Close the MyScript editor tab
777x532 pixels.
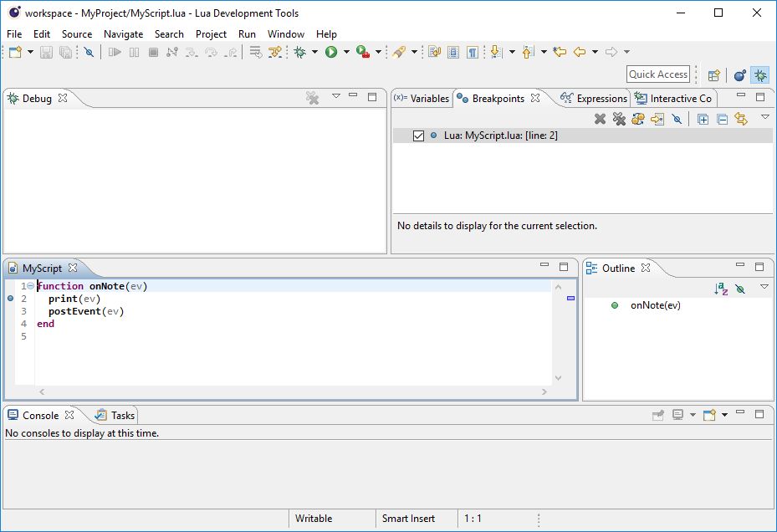[x=73, y=268]
